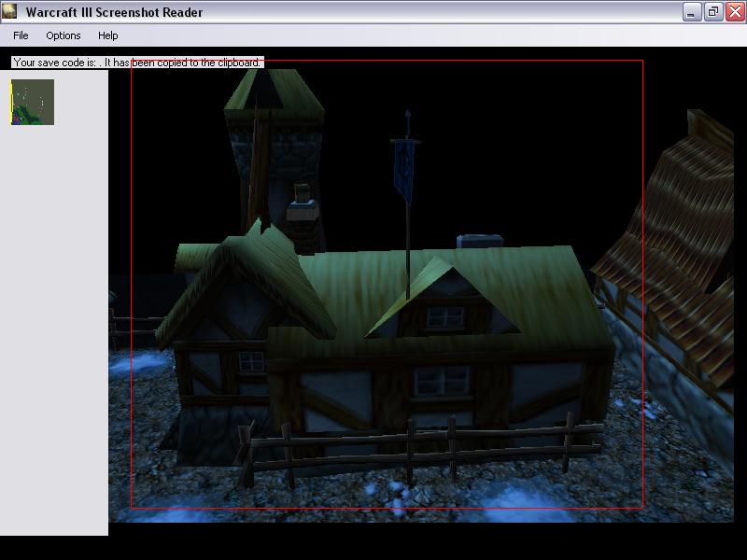
Task: Open the Options menu
Action: (x=63, y=35)
